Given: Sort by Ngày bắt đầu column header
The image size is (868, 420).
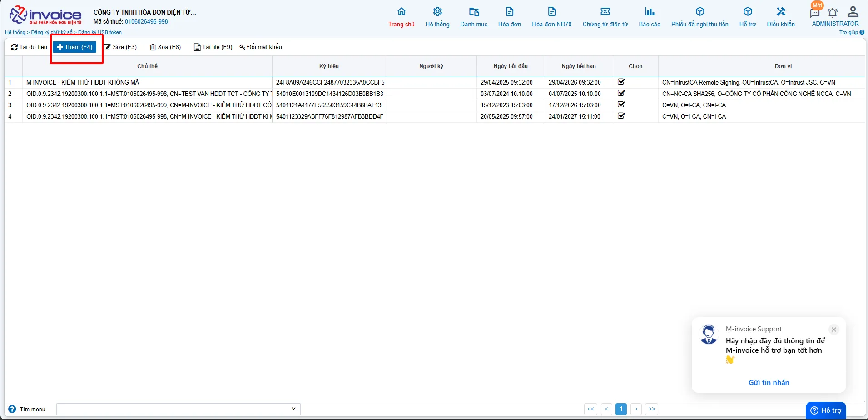Looking at the screenshot, I should pos(511,66).
